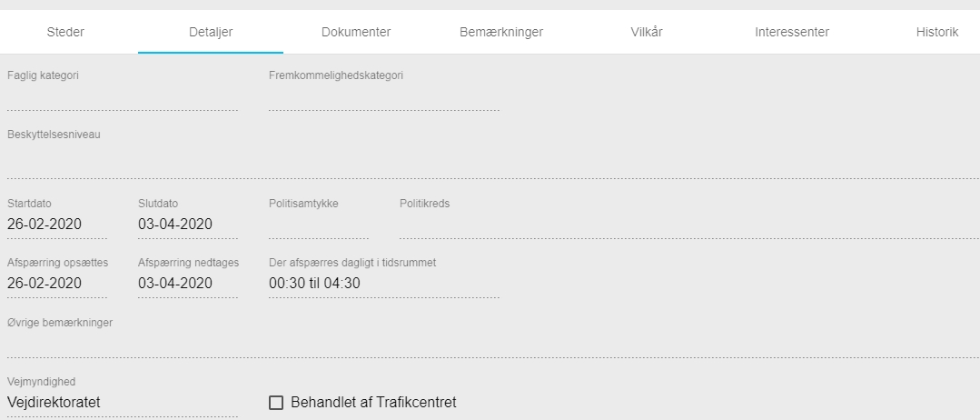980x420 pixels.
Task: Edit the Afspærring nedtages date
Action: click(x=187, y=284)
